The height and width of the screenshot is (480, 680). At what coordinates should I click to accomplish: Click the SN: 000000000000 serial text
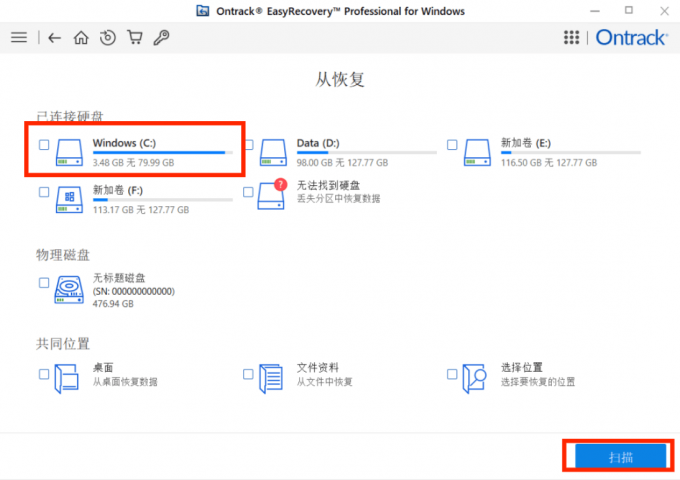click(x=134, y=291)
